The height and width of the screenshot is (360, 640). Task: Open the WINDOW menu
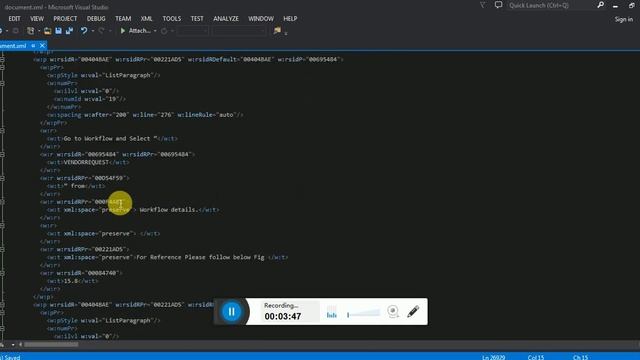point(261,19)
